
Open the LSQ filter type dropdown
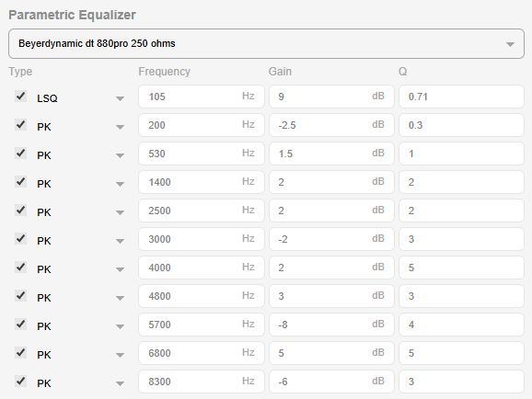[80, 98]
